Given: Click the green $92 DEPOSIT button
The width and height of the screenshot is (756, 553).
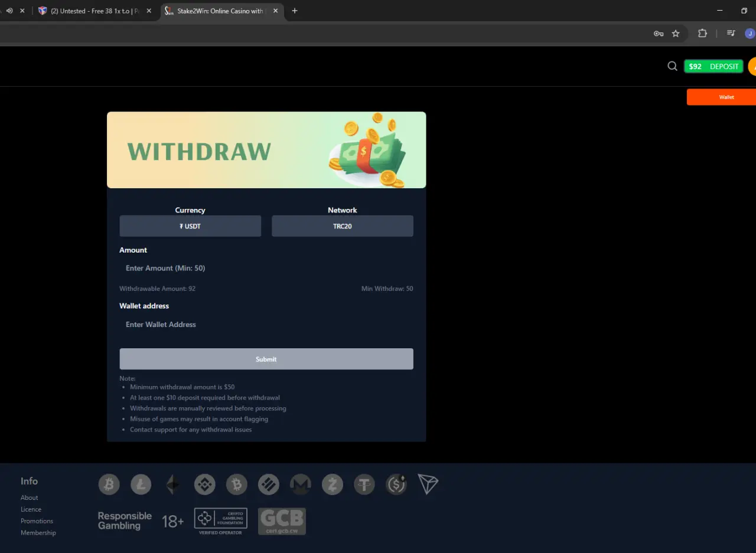Looking at the screenshot, I should click(x=713, y=66).
